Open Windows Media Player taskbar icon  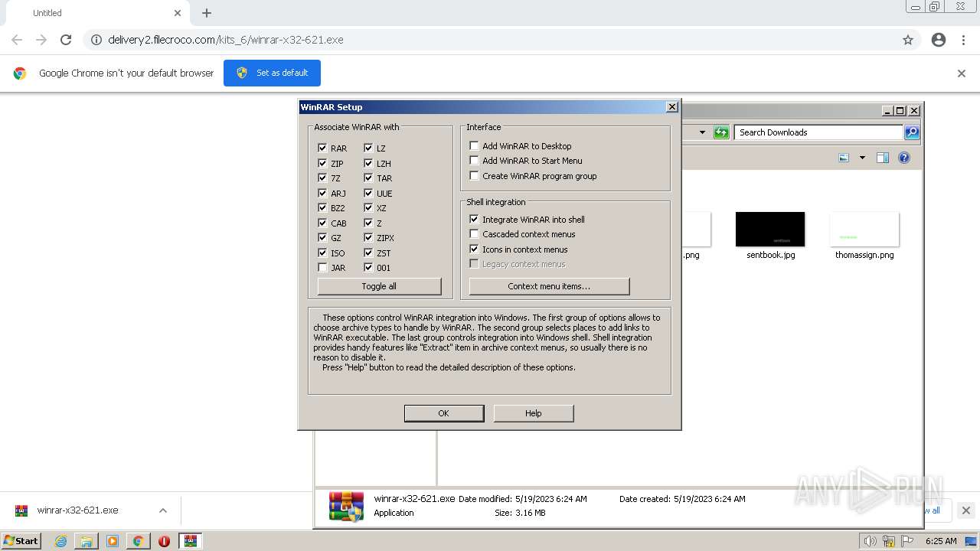[113, 541]
